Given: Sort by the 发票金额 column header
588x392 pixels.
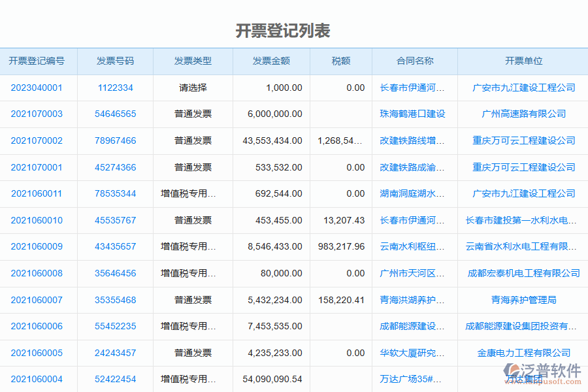Looking at the screenshot, I should [270, 61].
